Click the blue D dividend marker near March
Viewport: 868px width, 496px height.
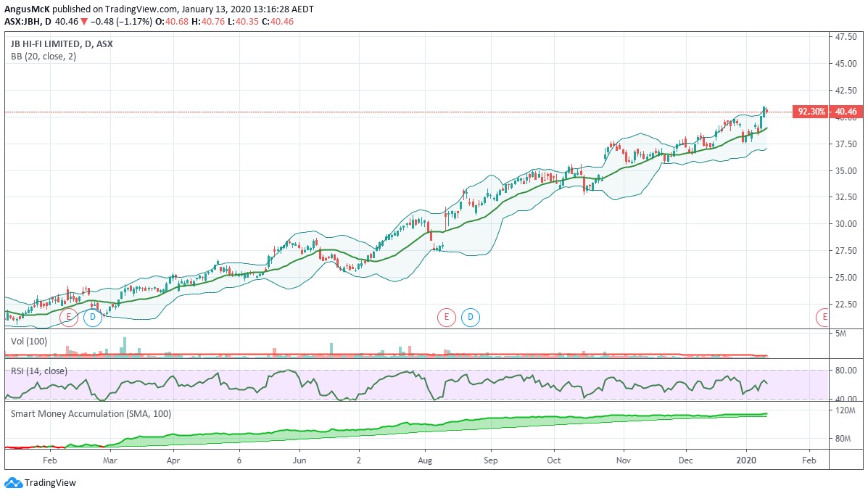coord(92,317)
